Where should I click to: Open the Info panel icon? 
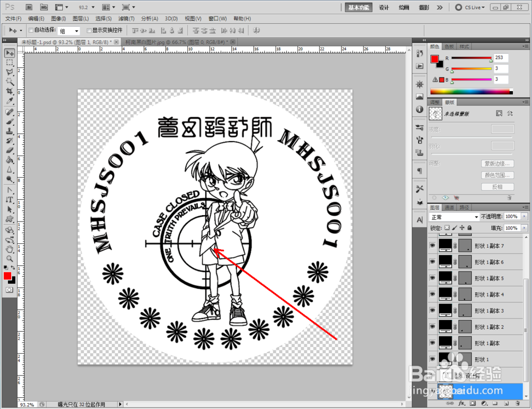point(420,109)
